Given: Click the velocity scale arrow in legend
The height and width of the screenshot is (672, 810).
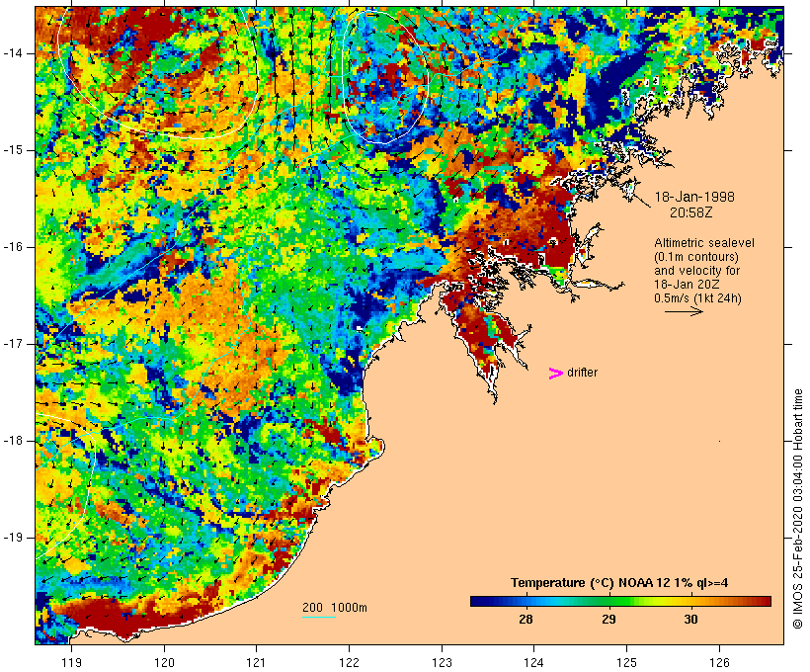Looking at the screenshot, I should (x=684, y=311).
